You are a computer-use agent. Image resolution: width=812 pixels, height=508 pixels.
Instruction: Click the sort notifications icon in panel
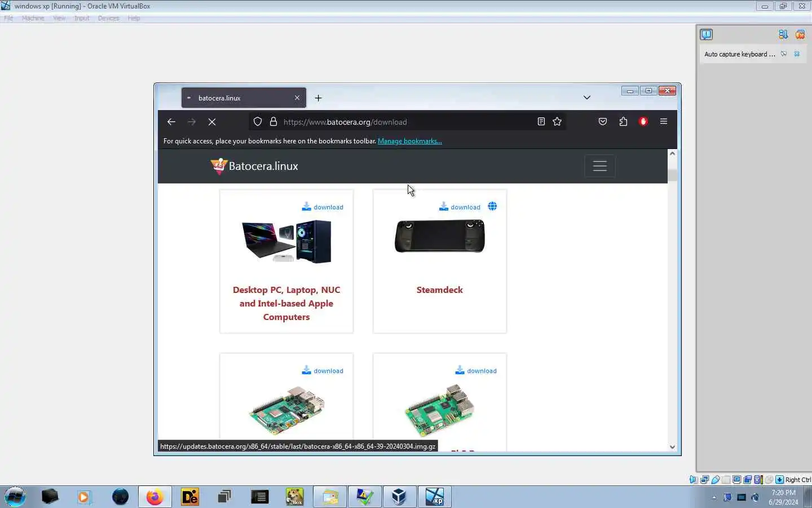[783, 34]
